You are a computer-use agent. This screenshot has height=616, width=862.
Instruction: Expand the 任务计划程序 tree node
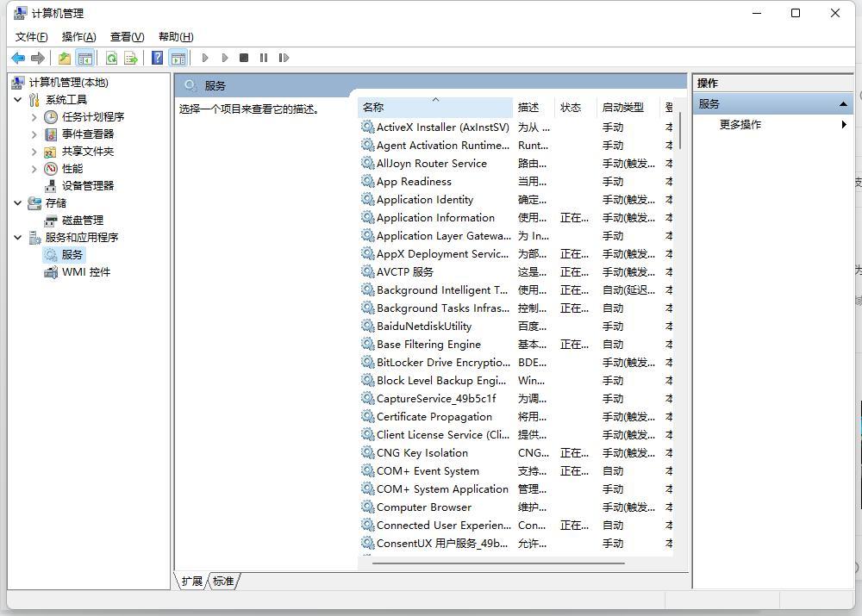34,117
